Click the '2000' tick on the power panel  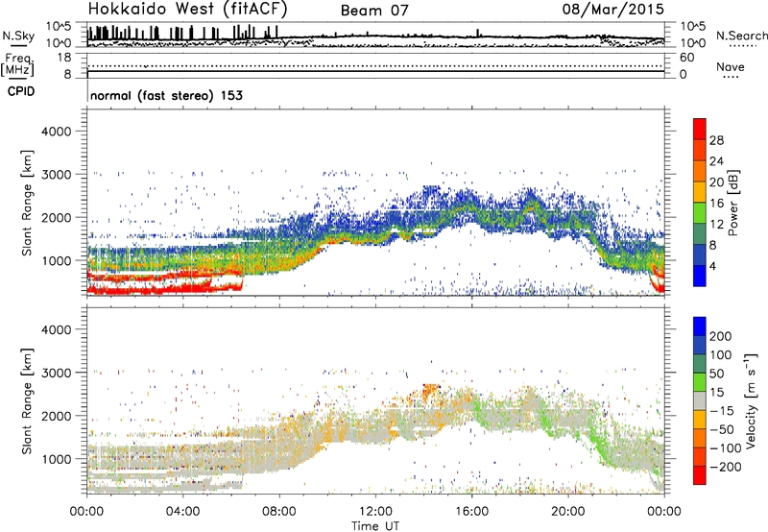coord(56,217)
